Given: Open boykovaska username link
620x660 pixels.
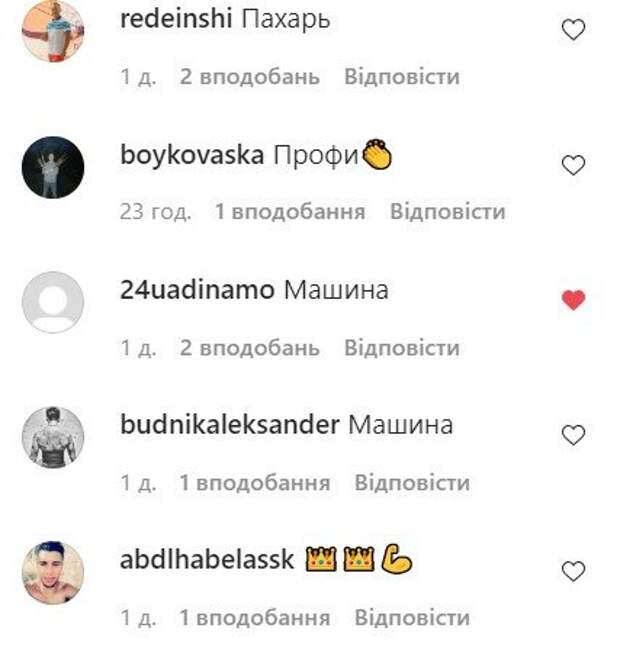Looking at the screenshot, I should 192,155.
